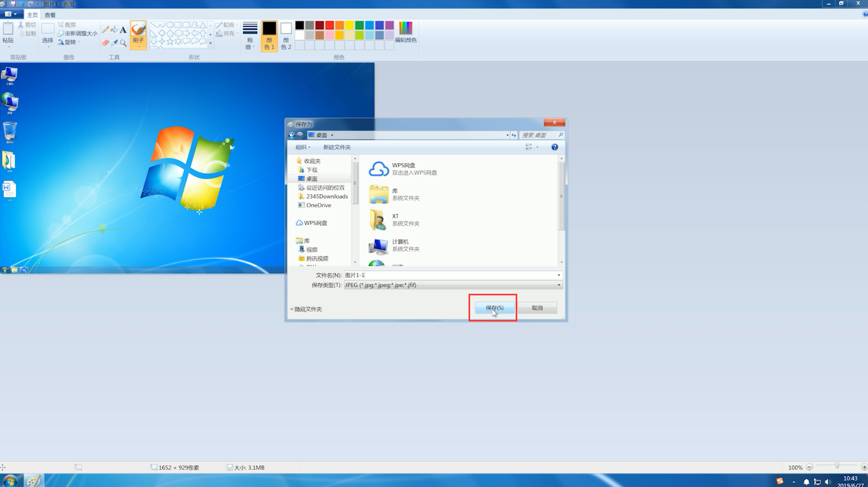Toggle 隐藏文件夹 (Hide folders)
The height and width of the screenshot is (487, 868).
pos(306,309)
